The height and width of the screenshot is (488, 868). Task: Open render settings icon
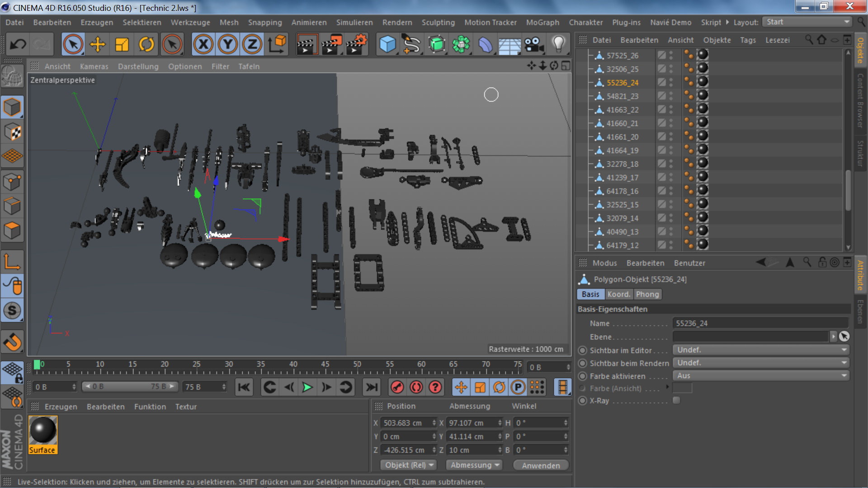tap(356, 44)
